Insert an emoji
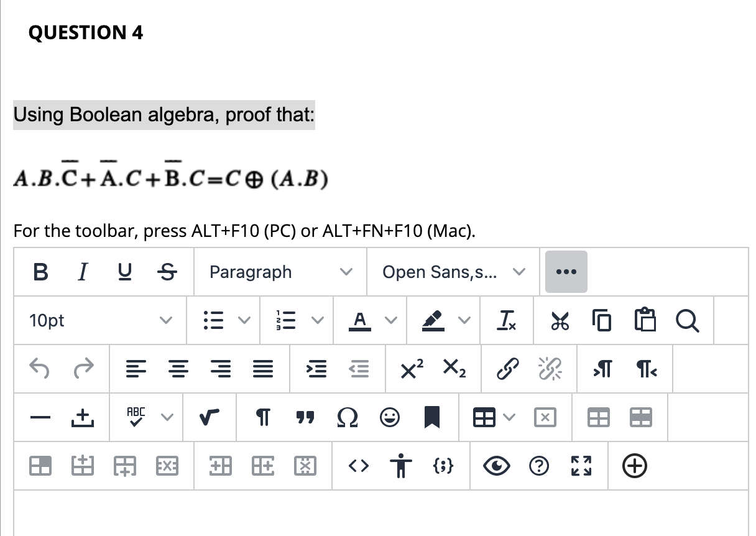 tap(390, 417)
